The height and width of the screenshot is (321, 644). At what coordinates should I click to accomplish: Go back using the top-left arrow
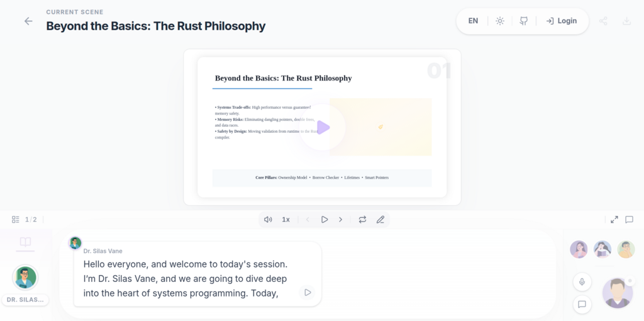coord(28,21)
